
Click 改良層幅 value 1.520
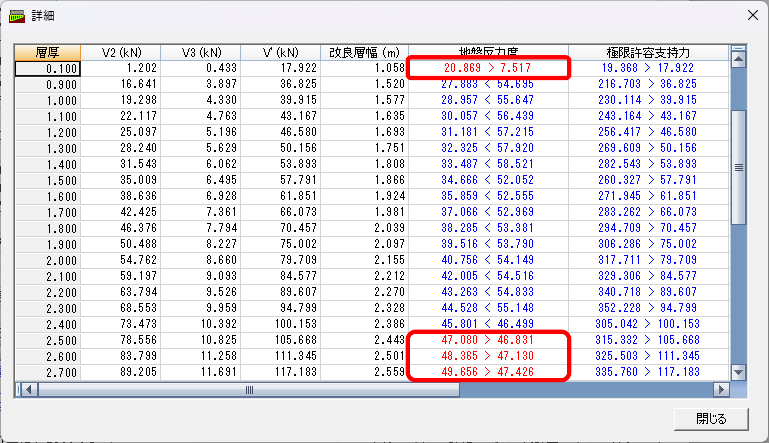[364, 84]
